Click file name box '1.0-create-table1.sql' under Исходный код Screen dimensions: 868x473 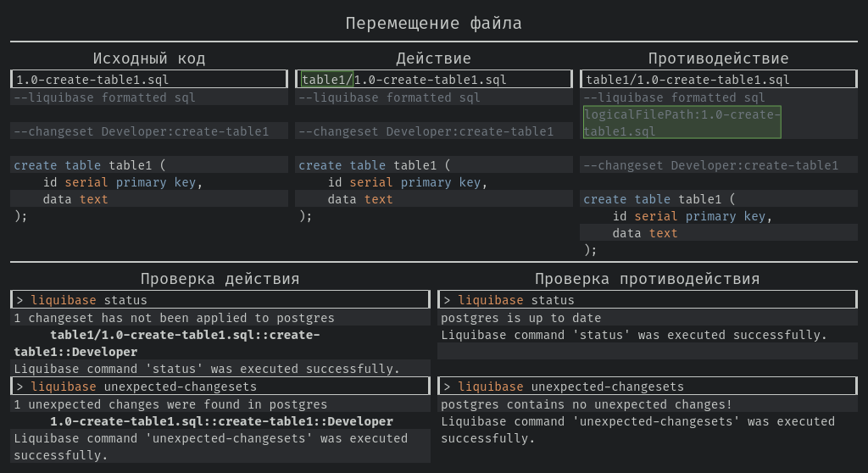149,79
